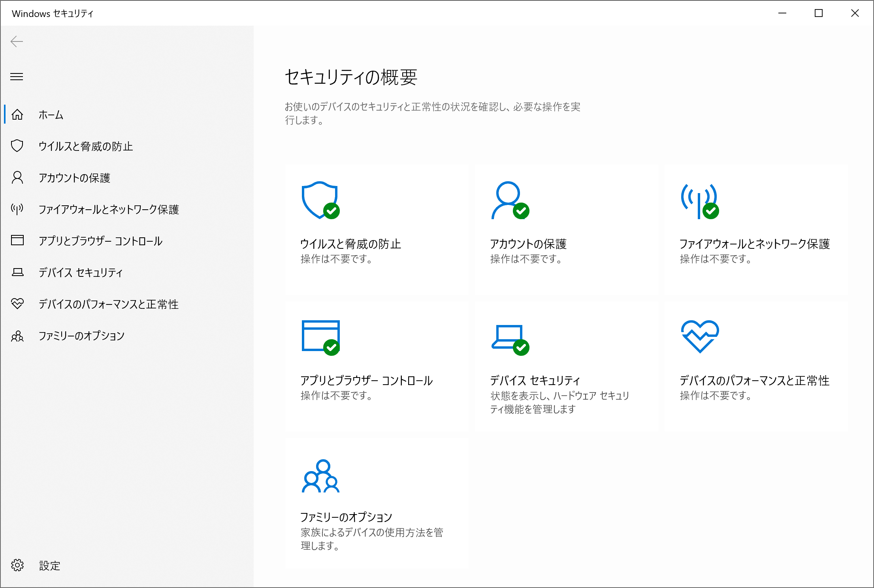Click ファイアウォールとネットワーク保護 tile title

click(754, 244)
